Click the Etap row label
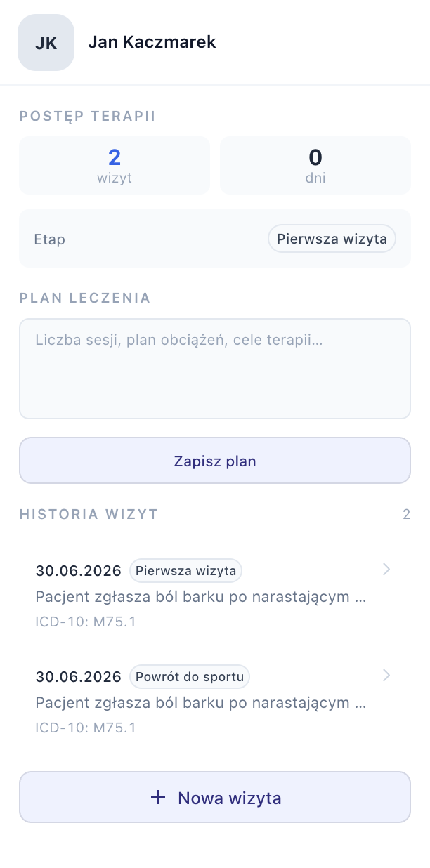Image resolution: width=430 pixels, height=868 pixels. 50,239
